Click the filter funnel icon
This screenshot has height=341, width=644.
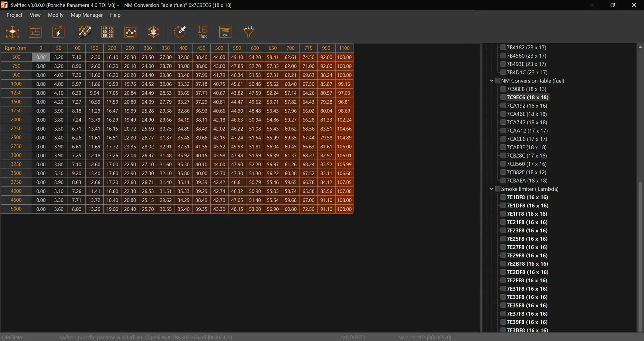[x=249, y=32]
